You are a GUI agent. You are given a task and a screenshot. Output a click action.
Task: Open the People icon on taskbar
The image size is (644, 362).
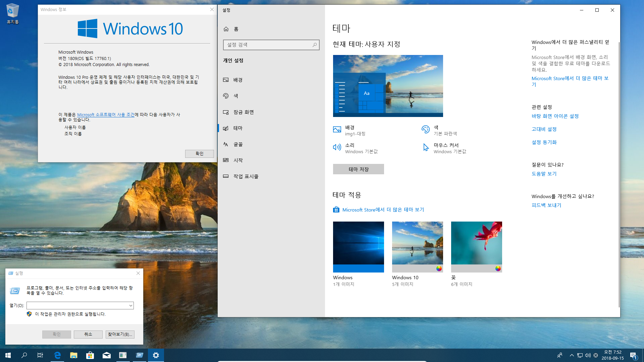(560, 355)
